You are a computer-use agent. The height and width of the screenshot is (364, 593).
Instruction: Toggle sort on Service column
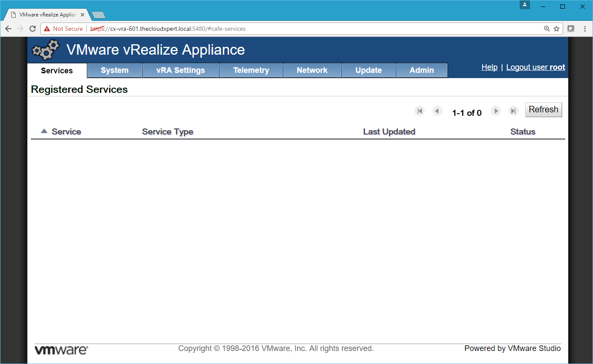(x=66, y=132)
